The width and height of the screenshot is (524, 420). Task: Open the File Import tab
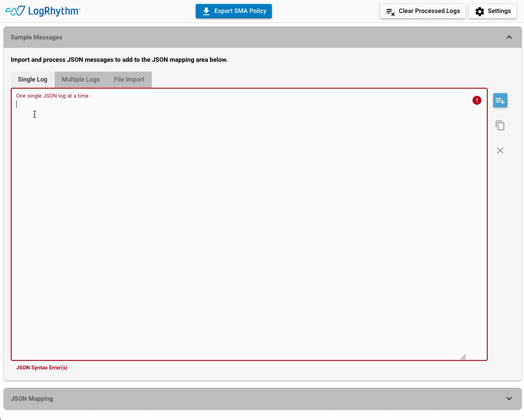129,79
